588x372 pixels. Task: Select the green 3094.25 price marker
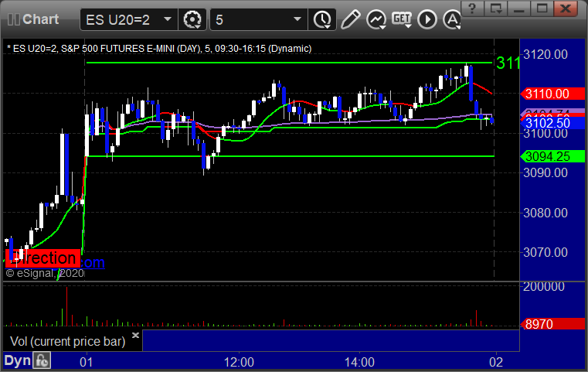click(552, 156)
